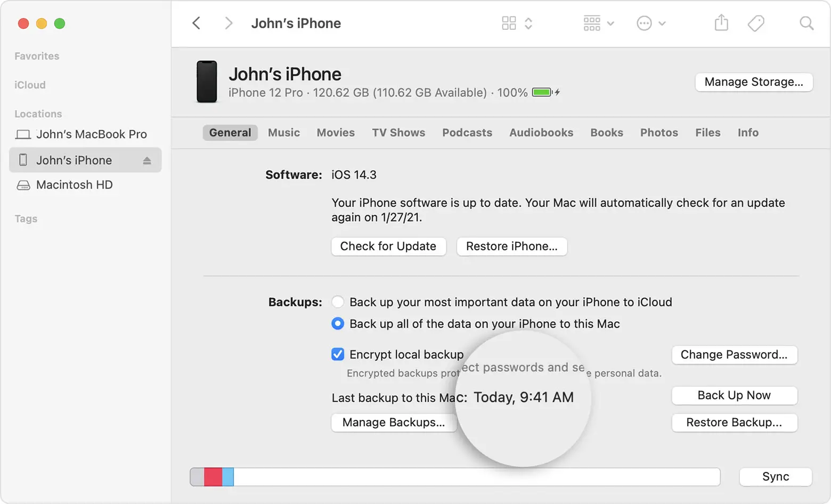The width and height of the screenshot is (831, 504).
Task: Click the Tags icon in the toolbar
Action: pos(756,23)
